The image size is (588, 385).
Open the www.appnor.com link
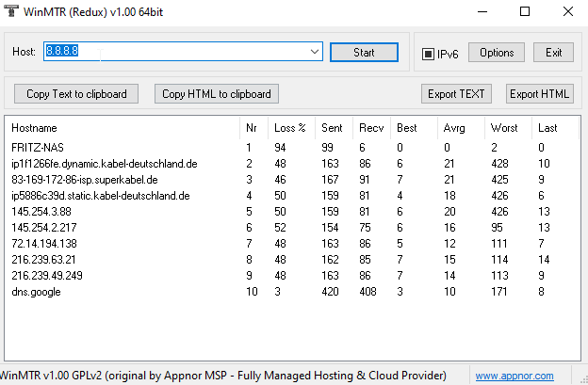click(514, 376)
